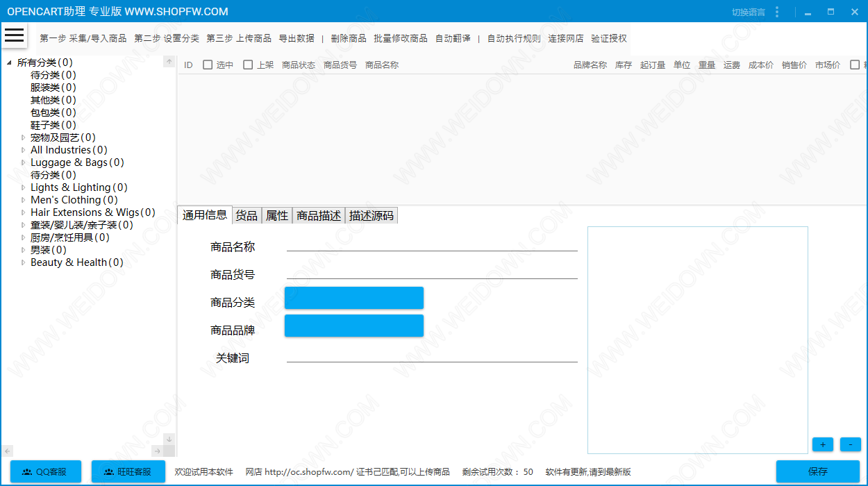Select the 鞋子类 category in tree
Viewport: 868px width, 486px height.
[x=53, y=125]
